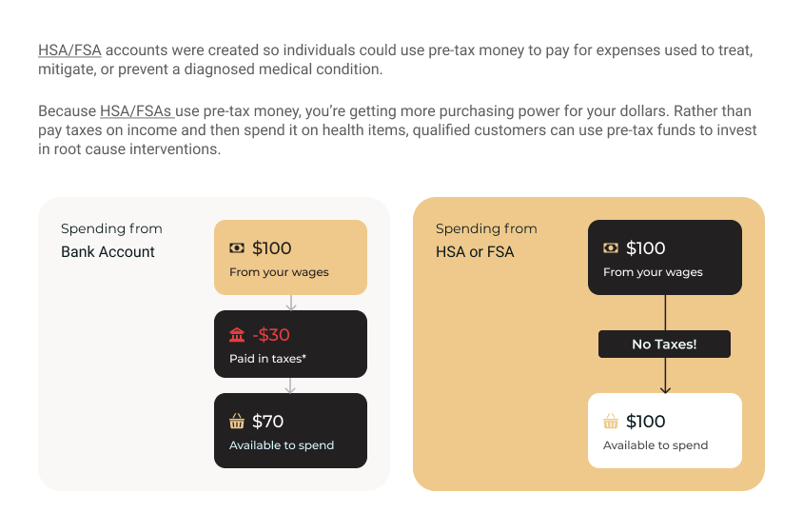
Task: Select the white Available to spend card
Action: click(x=664, y=430)
